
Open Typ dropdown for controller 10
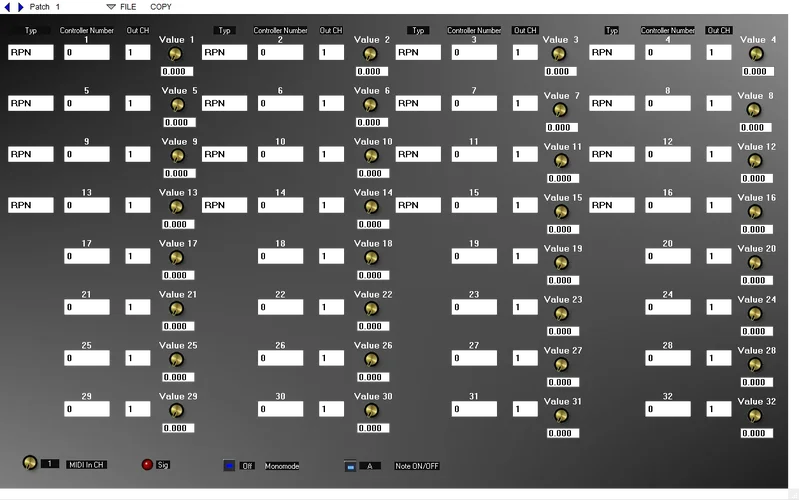(x=224, y=154)
